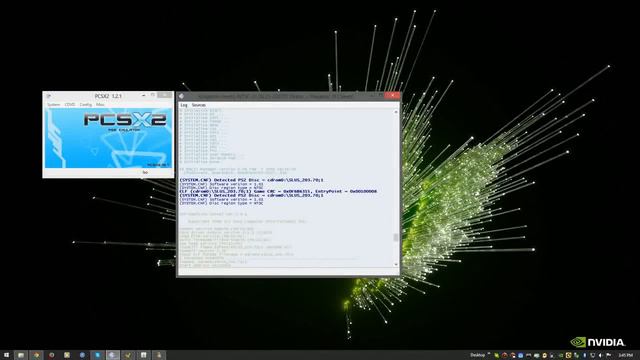Close the console log window

392,96
